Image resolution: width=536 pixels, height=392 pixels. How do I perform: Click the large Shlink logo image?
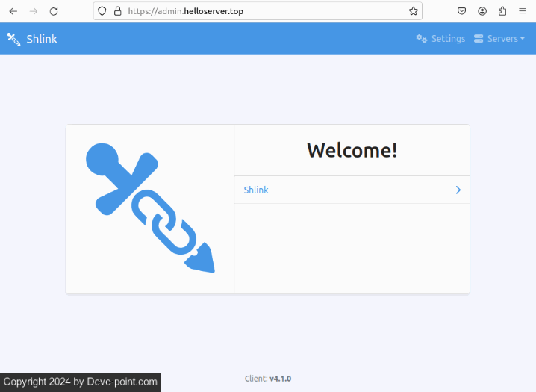150,208
